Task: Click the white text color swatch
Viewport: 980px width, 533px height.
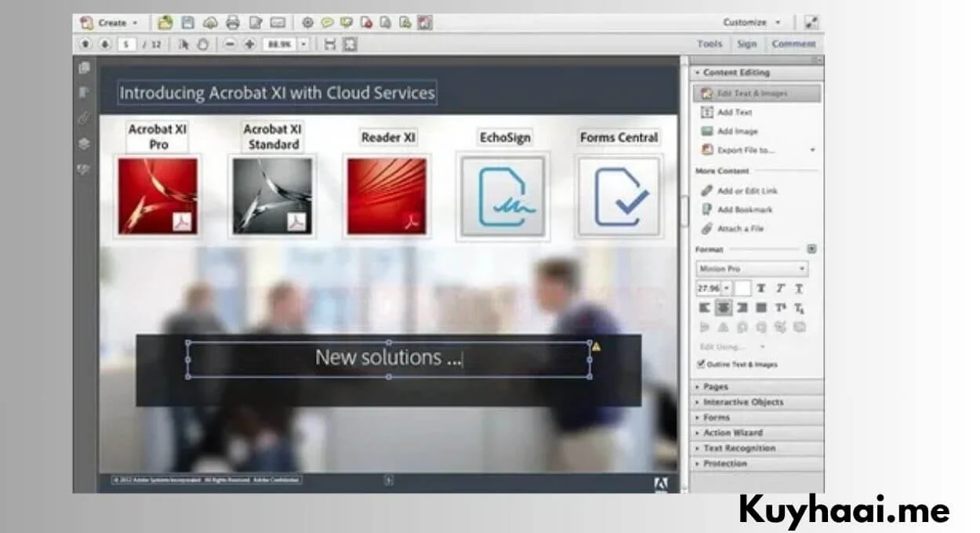Action: (x=742, y=288)
